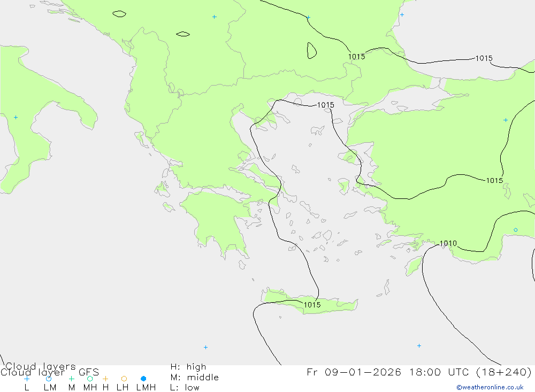Click the 'Fr 09-01-2026 18:00 UTC (18+240)' timestamp

coord(419,372)
